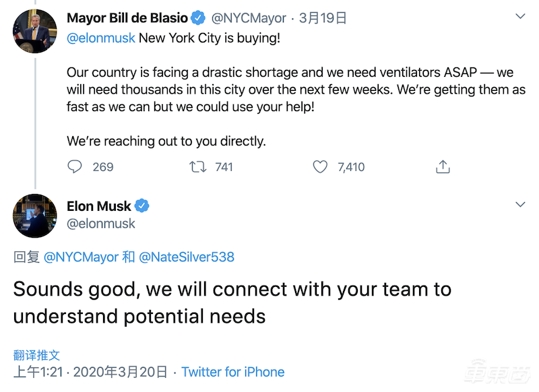Expand the chevron menu on Elon Musk's tweet
Viewport: 539px width, 392px height.
click(x=519, y=204)
